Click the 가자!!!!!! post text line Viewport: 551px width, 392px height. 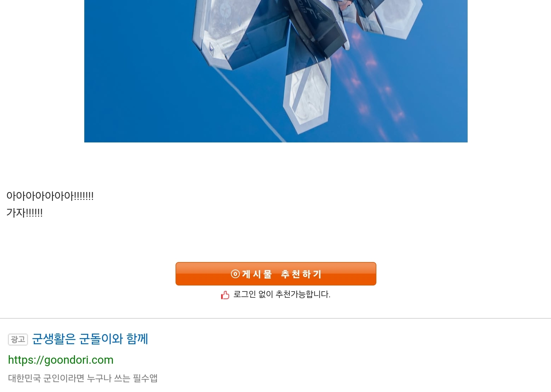click(x=25, y=212)
